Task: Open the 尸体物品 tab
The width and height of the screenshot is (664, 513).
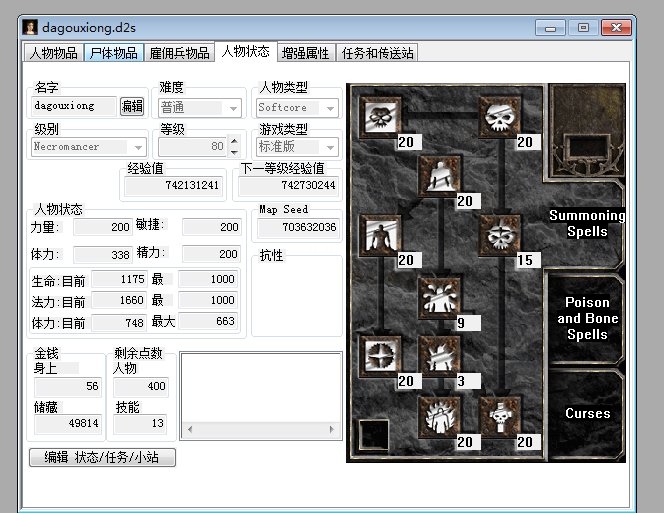Action: [x=113, y=53]
